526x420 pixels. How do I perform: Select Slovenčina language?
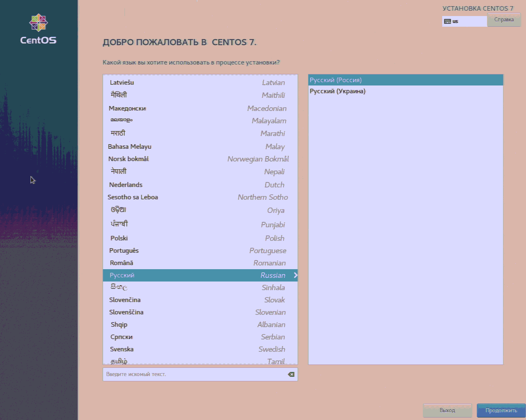(200, 300)
